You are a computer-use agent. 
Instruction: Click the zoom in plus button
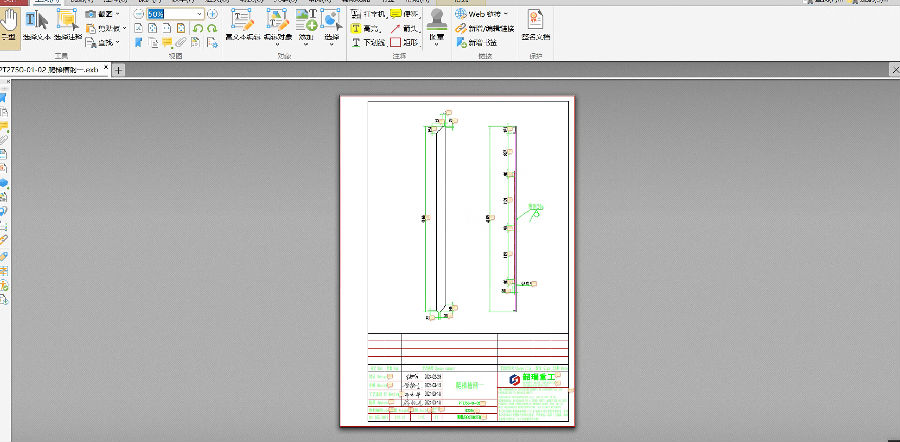212,14
